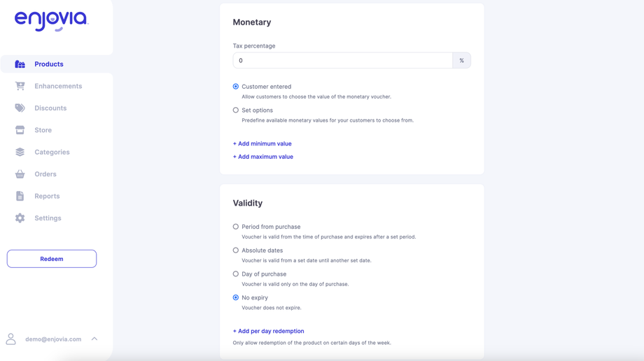Expand the account menu chevron

pyautogui.click(x=94, y=339)
